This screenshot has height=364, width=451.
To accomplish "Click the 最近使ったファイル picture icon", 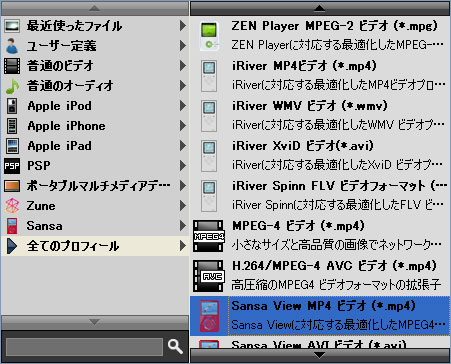I will point(12,26).
